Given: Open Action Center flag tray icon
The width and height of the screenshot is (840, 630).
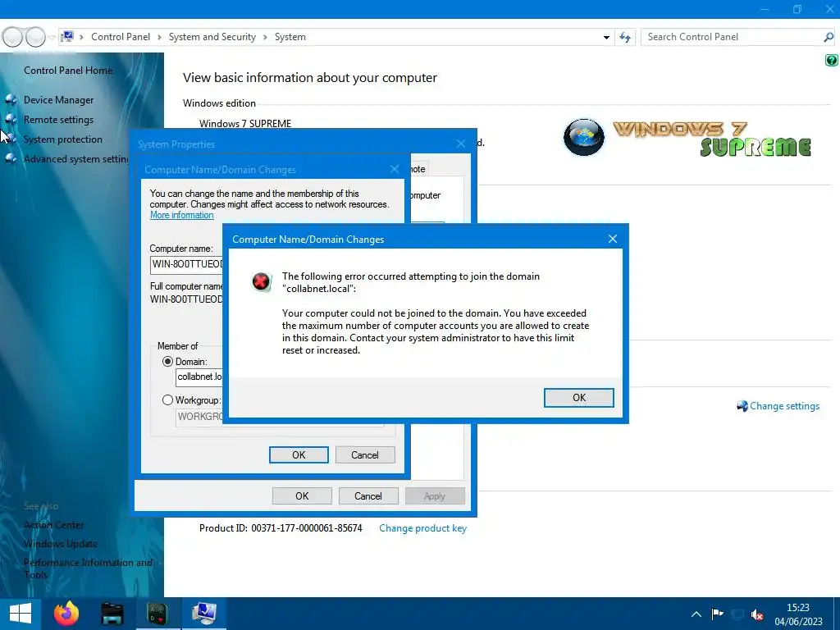Looking at the screenshot, I should click(x=717, y=614).
